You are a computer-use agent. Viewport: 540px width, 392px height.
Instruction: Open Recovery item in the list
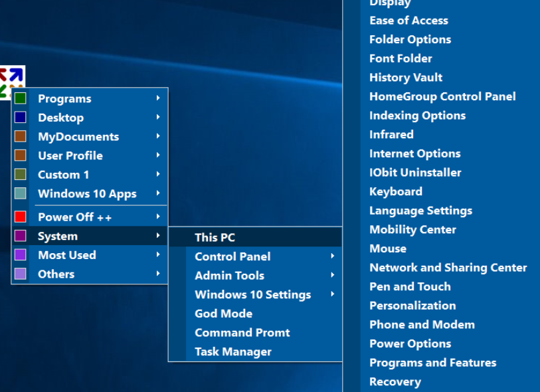(395, 381)
